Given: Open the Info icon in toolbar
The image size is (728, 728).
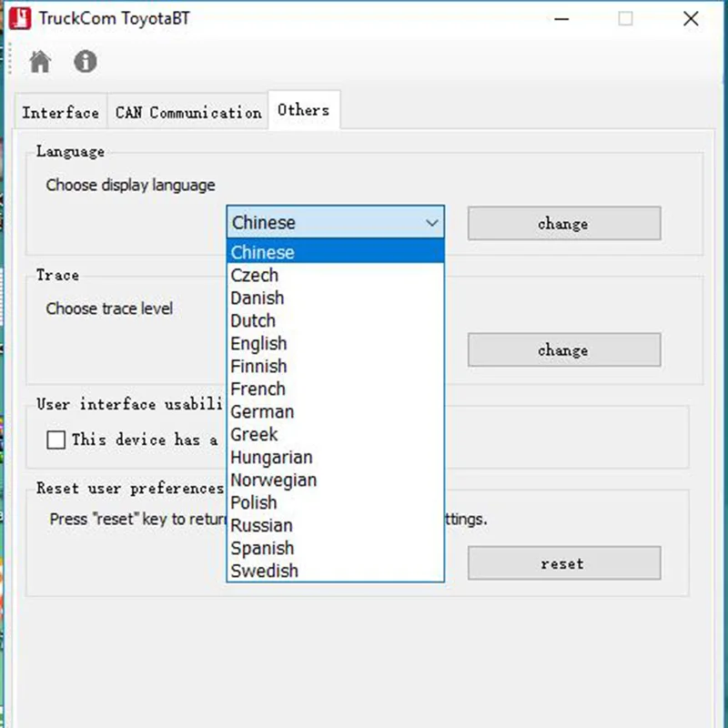Looking at the screenshot, I should (86, 61).
